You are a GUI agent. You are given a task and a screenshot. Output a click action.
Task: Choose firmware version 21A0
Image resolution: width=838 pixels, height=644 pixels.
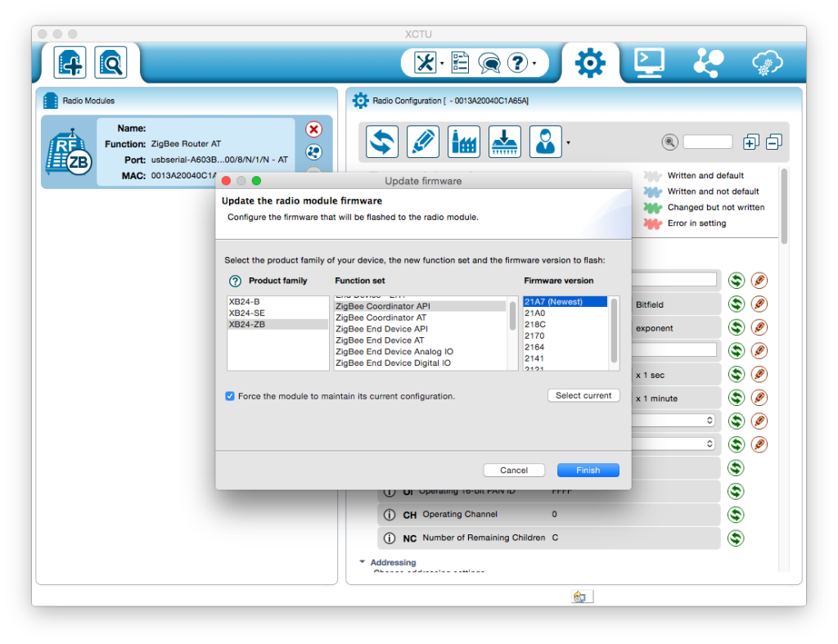pyautogui.click(x=534, y=313)
